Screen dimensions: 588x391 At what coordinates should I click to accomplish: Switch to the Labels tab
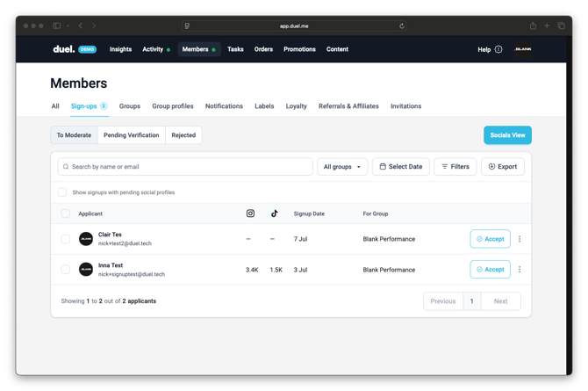[x=264, y=106]
